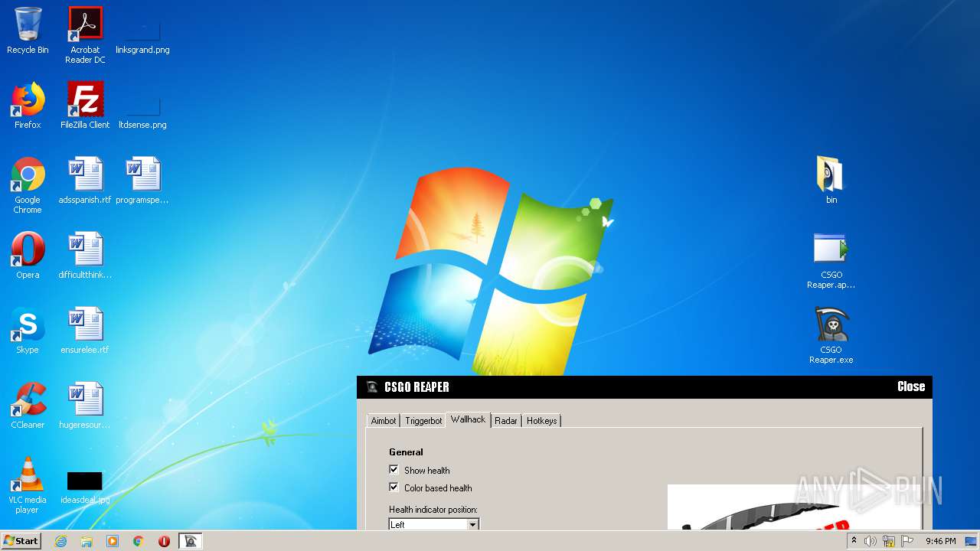Select hugeresour… document icon
980x551 pixels.
(x=85, y=406)
